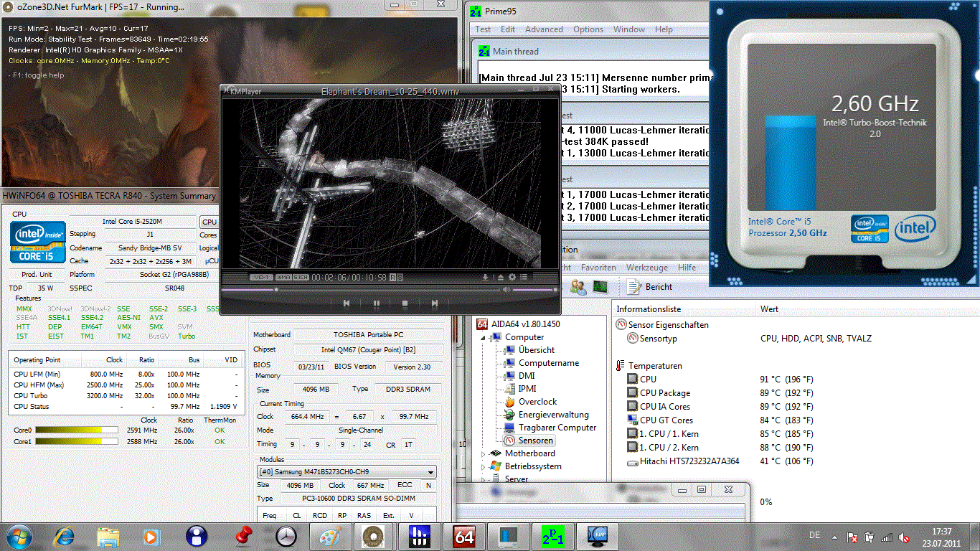Click KMPlayer download arrow icon

point(486,277)
